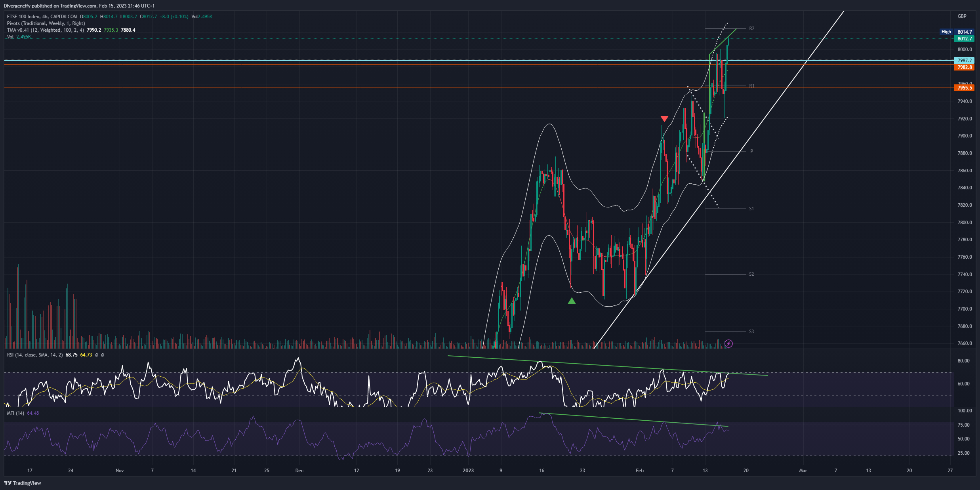
Task: Select the RSI (14, close, SMA) legend
Action: pyautogui.click(x=35, y=355)
